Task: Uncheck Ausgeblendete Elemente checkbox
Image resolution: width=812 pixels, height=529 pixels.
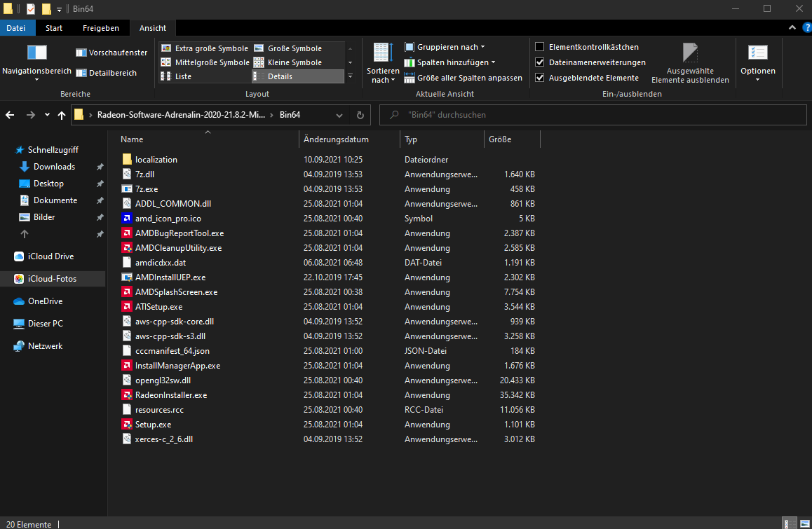Action: pyautogui.click(x=540, y=78)
